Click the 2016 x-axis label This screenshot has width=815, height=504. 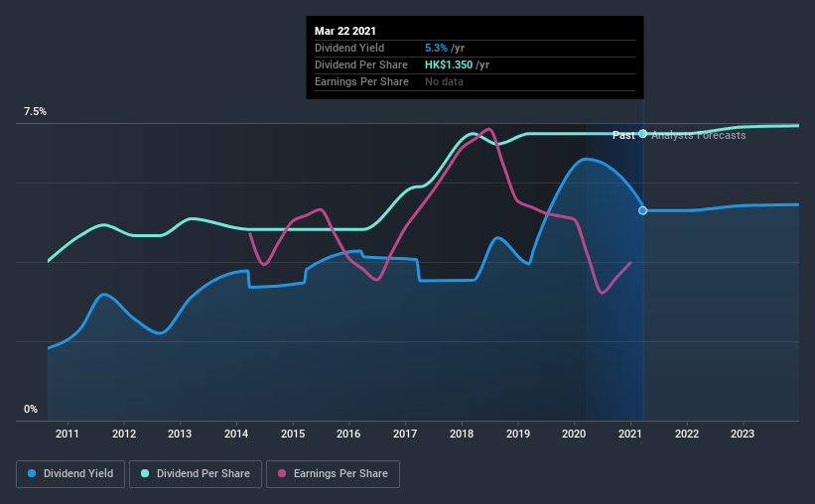click(348, 434)
